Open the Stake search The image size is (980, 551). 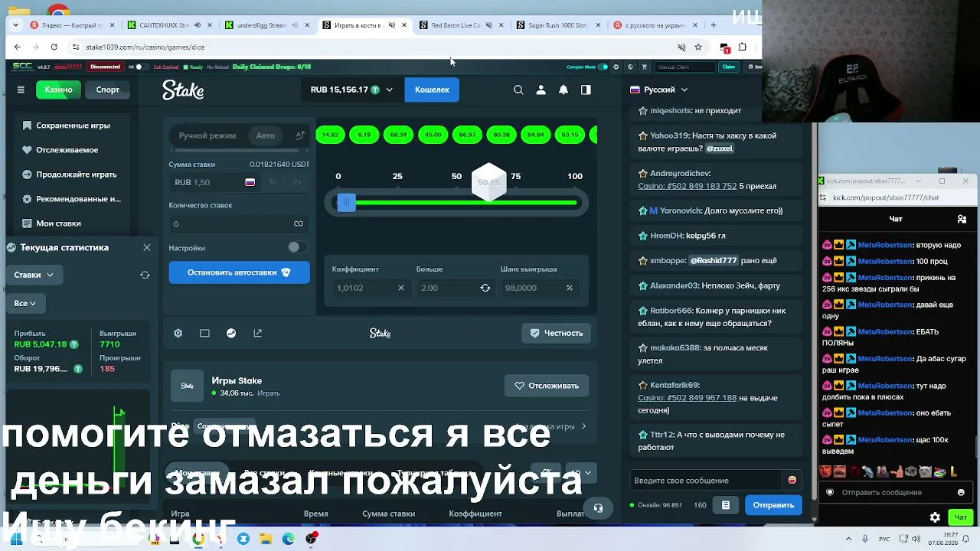click(x=518, y=90)
